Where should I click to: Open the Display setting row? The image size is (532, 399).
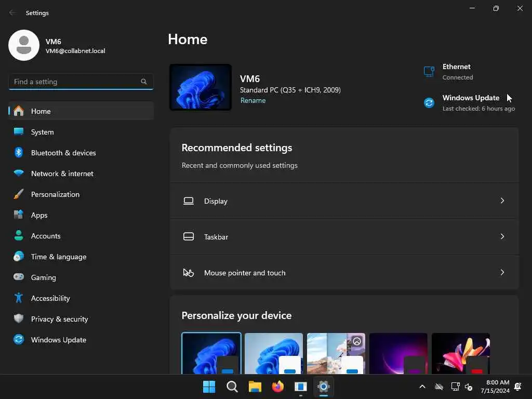tap(344, 201)
